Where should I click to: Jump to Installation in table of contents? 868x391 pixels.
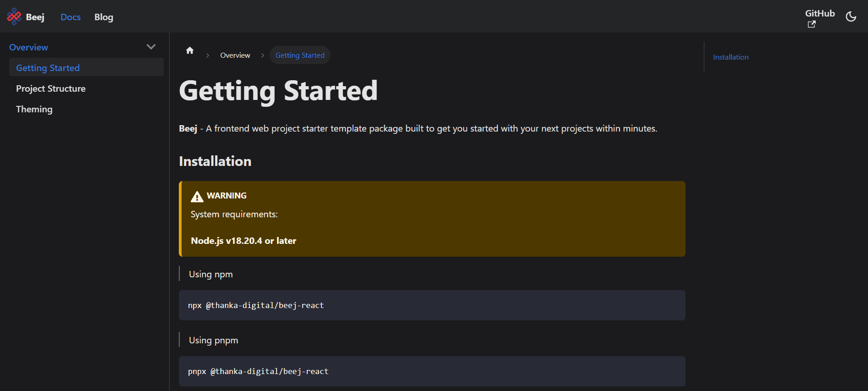tap(731, 57)
